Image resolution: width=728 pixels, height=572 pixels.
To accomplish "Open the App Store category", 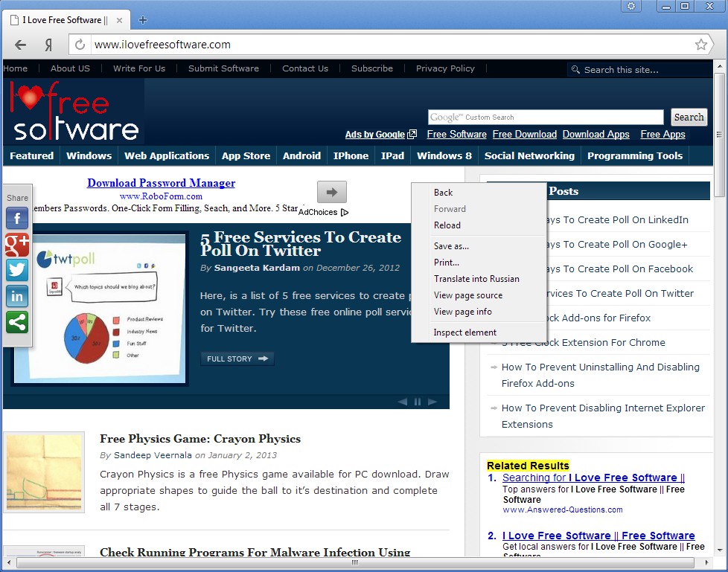I will pyautogui.click(x=246, y=156).
